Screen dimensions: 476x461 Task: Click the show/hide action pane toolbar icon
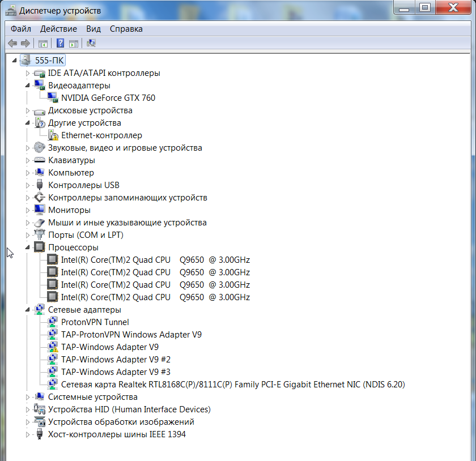[x=74, y=44]
